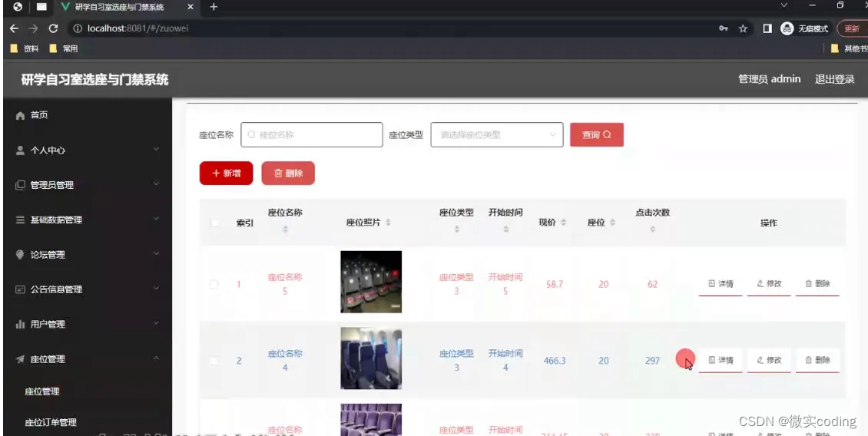This screenshot has width=868, height=436.
Task: Open a new browser tab
Action: [214, 7]
